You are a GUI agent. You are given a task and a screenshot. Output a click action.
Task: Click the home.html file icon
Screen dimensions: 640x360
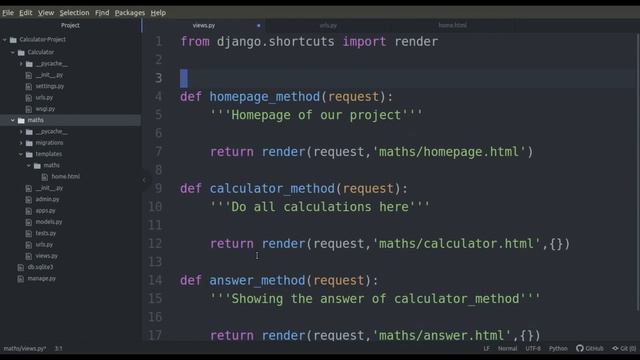coord(45,177)
